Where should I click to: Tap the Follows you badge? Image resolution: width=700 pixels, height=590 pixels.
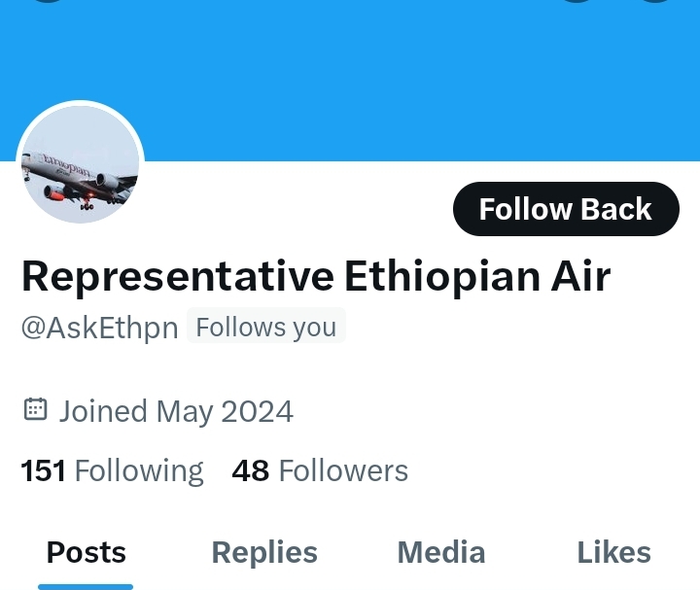coord(265,328)
